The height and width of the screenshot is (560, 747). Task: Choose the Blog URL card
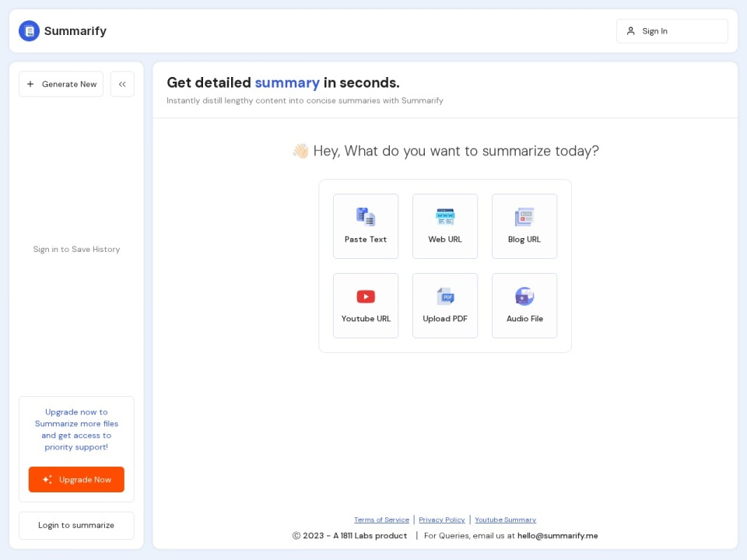524,226
